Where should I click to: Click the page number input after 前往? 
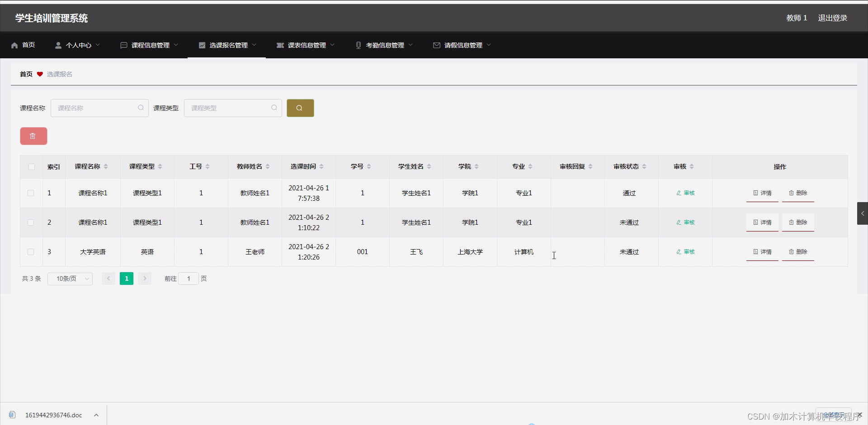click(x=189, y=279)
